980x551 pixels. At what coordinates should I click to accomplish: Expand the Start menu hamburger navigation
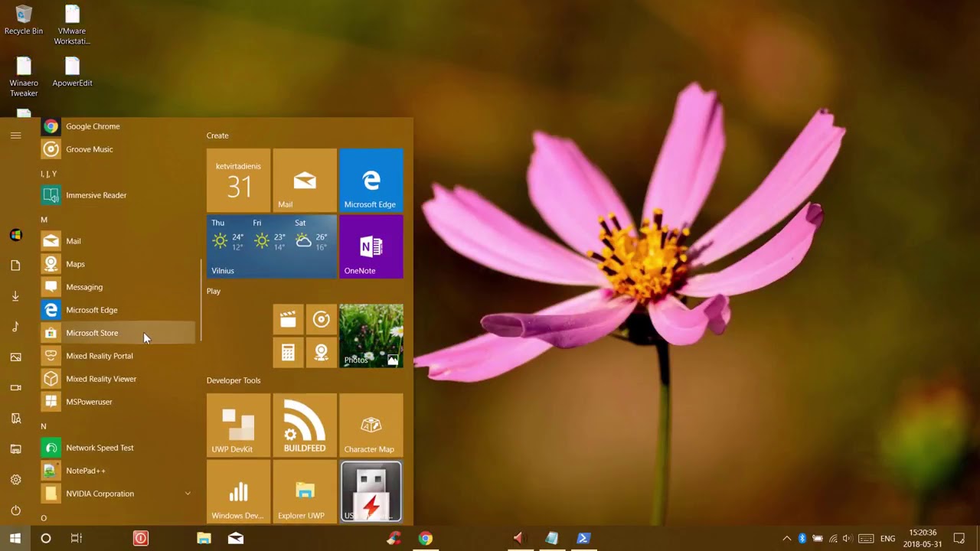[15, 135]
